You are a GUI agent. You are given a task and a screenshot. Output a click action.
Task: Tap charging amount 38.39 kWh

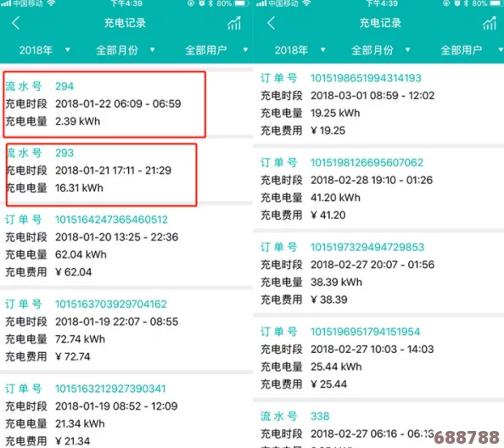tap(336, 282)
